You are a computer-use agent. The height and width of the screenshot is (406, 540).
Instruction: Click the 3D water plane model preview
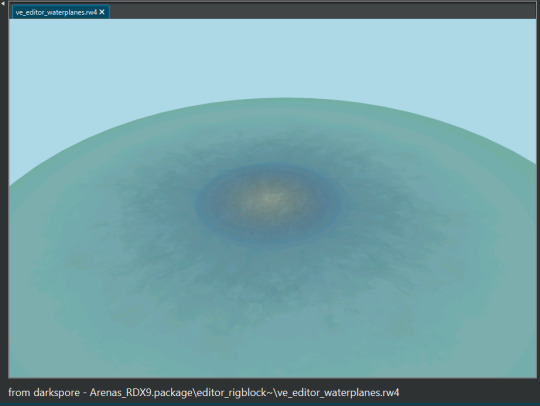(x=272, y=198)
